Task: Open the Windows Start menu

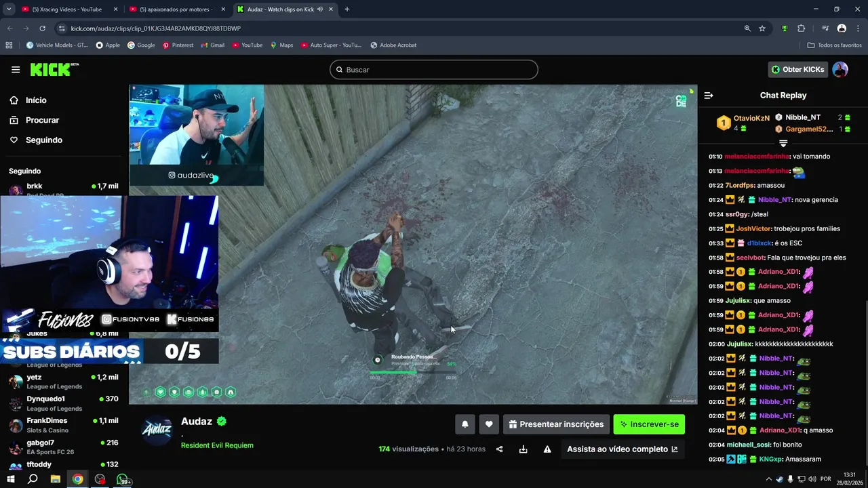Action: pyautogui.click(x=11, y=479)
